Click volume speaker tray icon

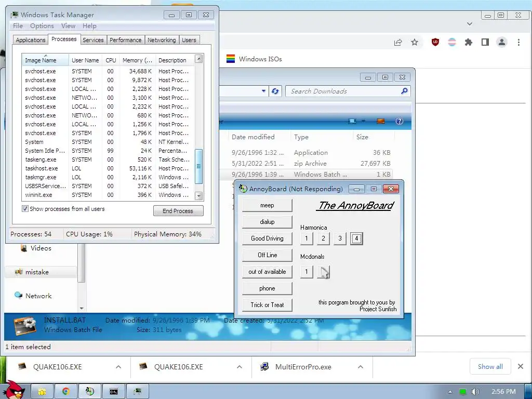click(475, 392)
